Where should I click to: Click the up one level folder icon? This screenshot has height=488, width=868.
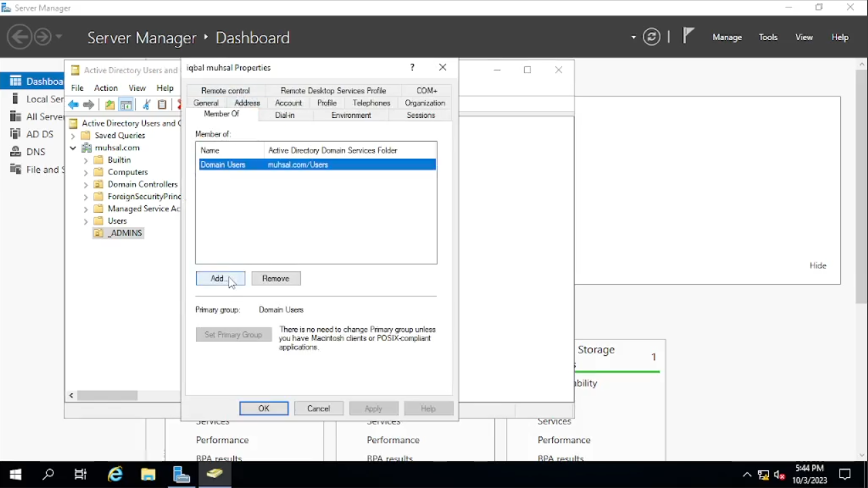click(x=109, y=105)
